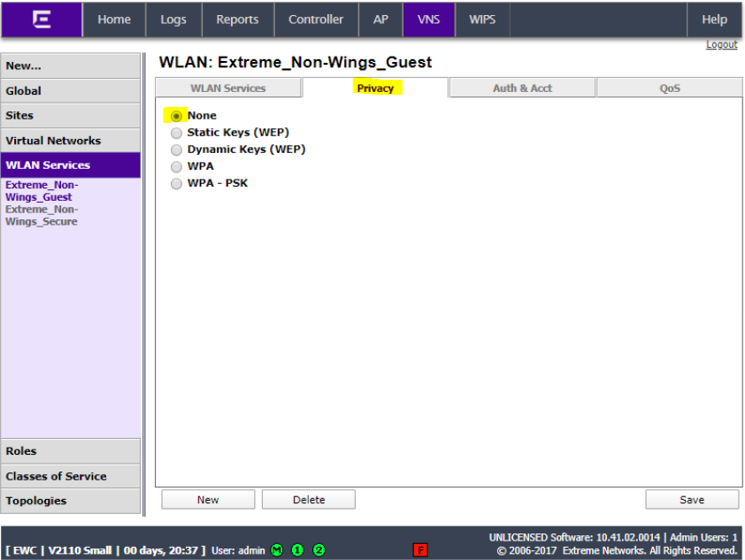
Task: Expand the New... sidebar section
Action: point(70,66)
